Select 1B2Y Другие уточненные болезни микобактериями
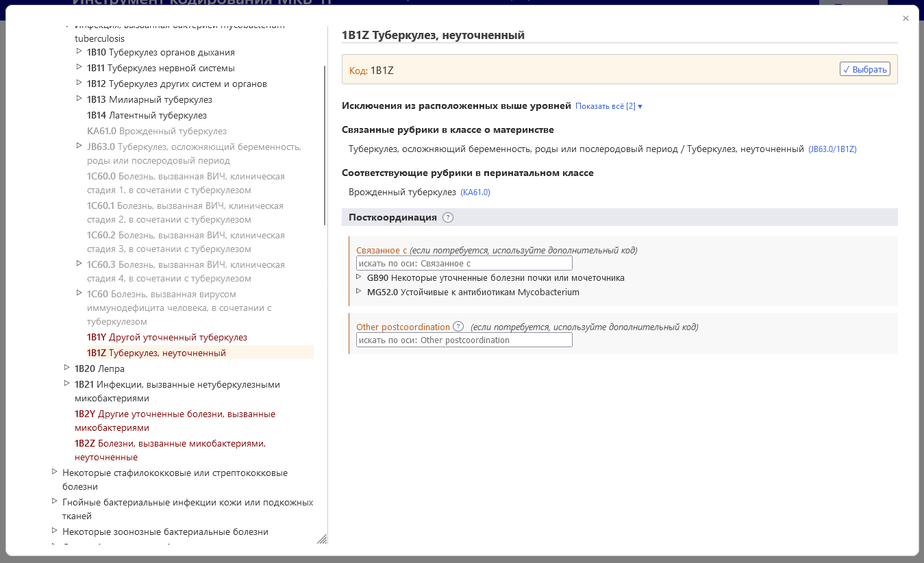This screenshot has width=924, height=563. 175,421
